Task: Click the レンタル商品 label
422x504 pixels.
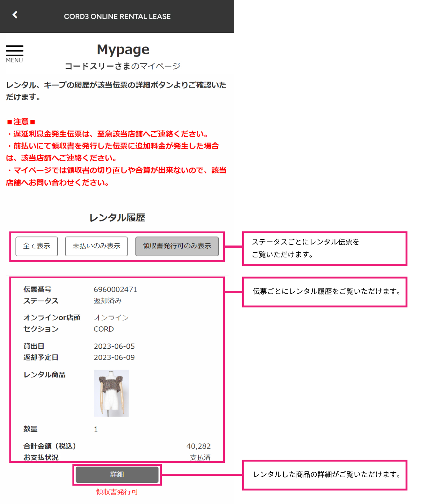Action: click(x=44, y=375)
